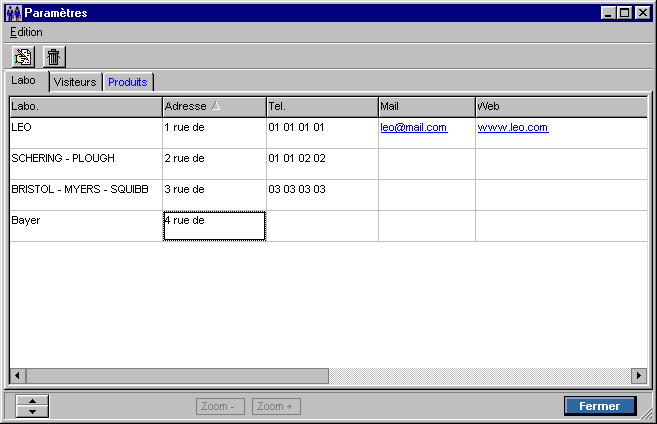Click the '2 rue de' address cell

(x=214, y=164)
